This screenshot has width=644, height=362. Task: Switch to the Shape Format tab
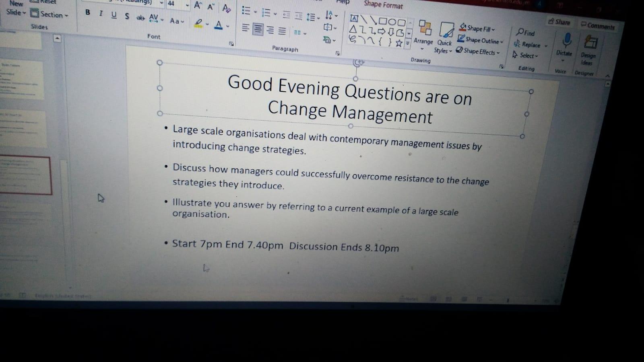(383, 5)
